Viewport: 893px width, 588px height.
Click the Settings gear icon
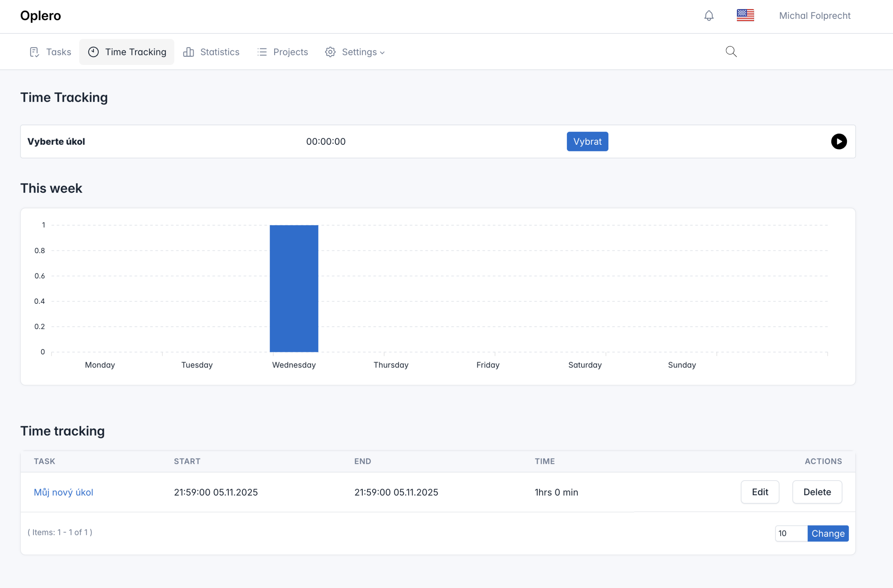coord(330,52)
